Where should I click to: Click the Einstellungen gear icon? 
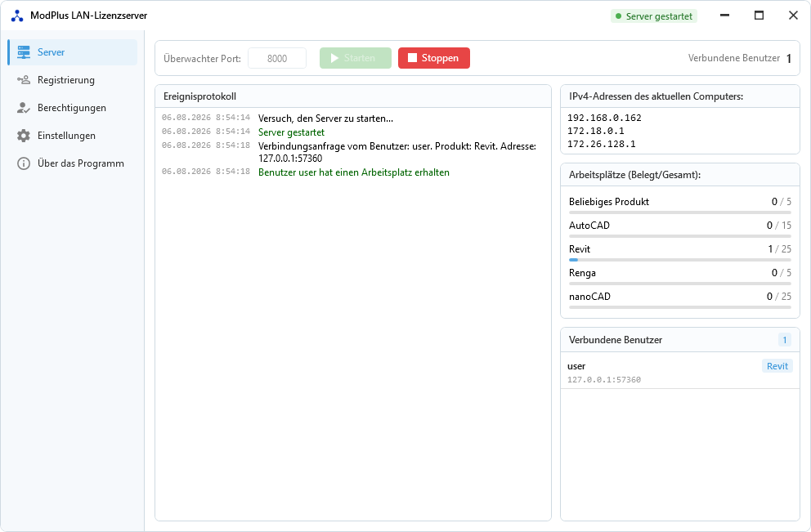[23, 136]
